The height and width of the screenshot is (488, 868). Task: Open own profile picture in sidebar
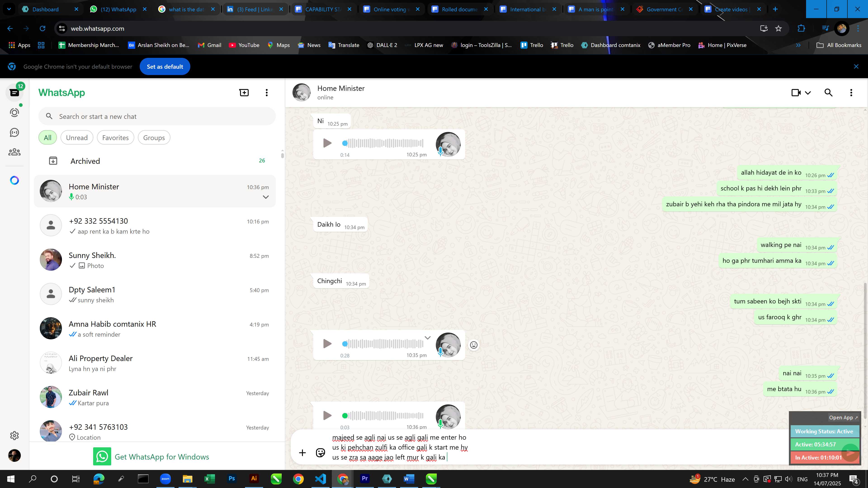coord(14,456)
